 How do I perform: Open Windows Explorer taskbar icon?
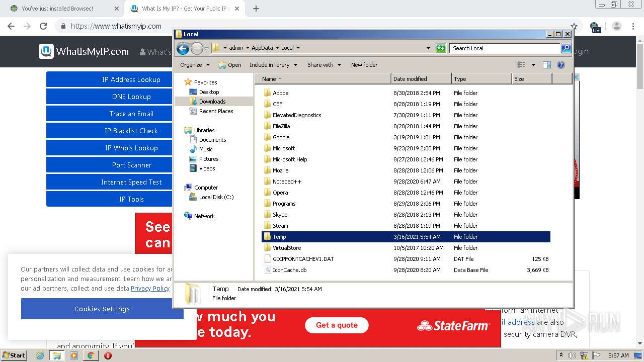pyautogui.click(x=57, y=355)
